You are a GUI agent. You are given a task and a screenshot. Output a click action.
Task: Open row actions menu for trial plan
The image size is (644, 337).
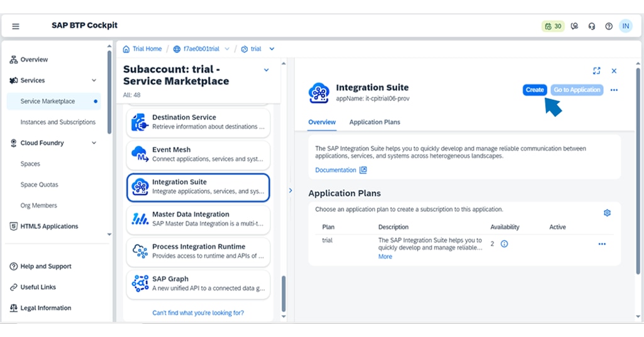click(x=602, y=244)
